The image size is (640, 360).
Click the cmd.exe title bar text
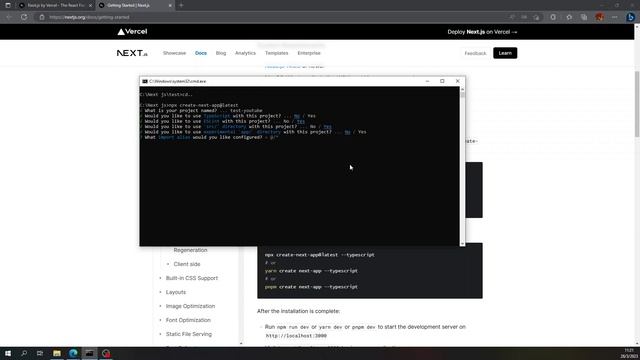pos(178,81)
